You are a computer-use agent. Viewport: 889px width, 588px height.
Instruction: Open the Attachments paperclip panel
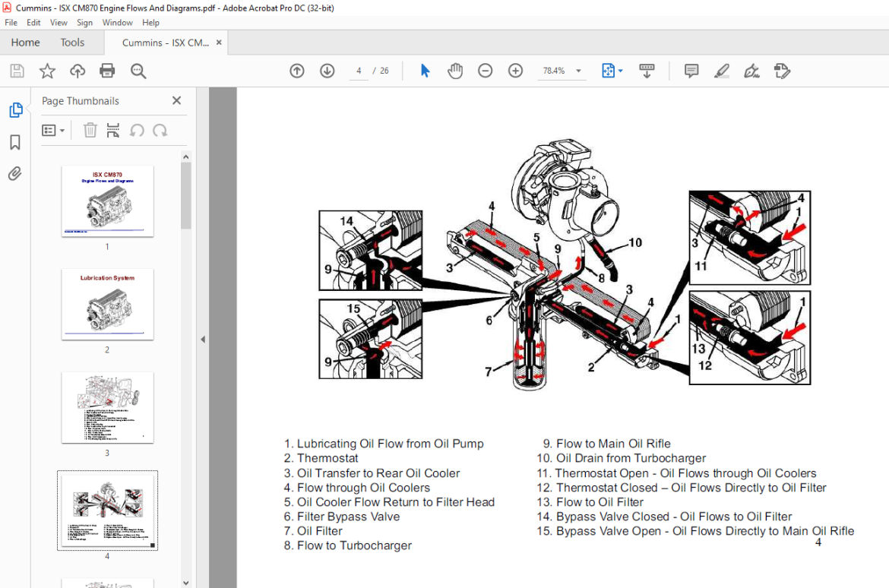click(15, 173)
